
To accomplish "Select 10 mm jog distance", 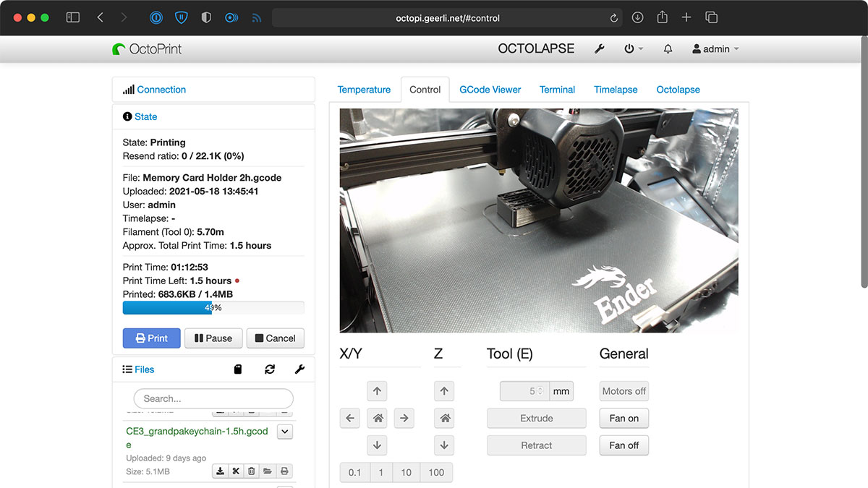I will point(407,472).
